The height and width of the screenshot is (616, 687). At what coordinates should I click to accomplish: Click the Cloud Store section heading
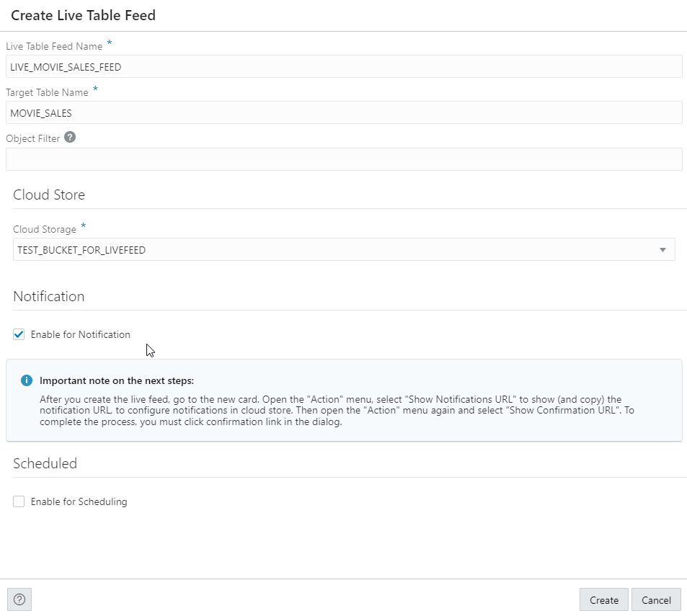tap(49, 195)
